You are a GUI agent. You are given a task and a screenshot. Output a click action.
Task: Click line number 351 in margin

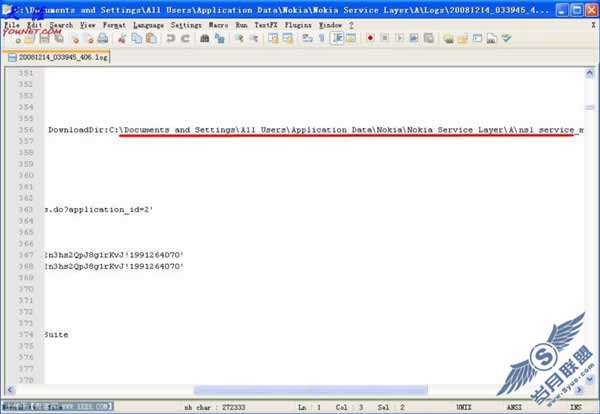point(26,73)
